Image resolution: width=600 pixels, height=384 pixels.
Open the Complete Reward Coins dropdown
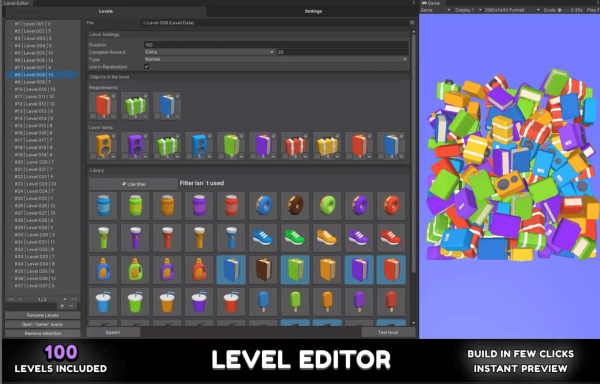[x=209, y=52]
